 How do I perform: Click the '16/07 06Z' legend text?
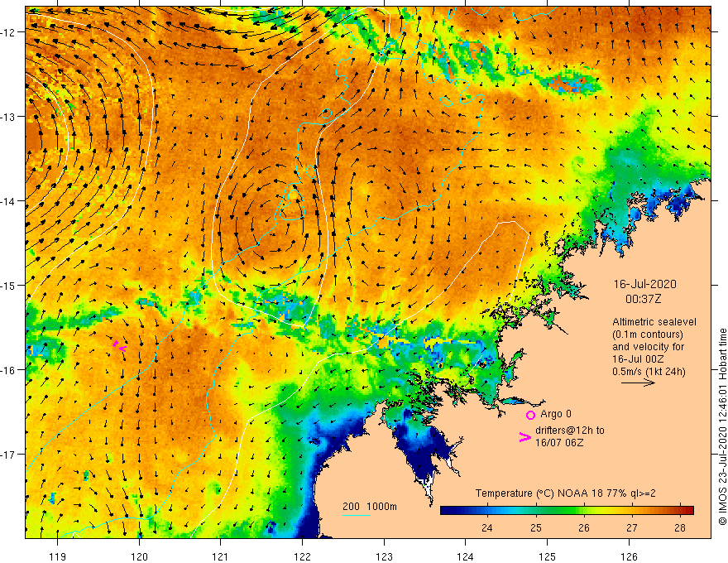pyautogui.click(x=559, y=443)
